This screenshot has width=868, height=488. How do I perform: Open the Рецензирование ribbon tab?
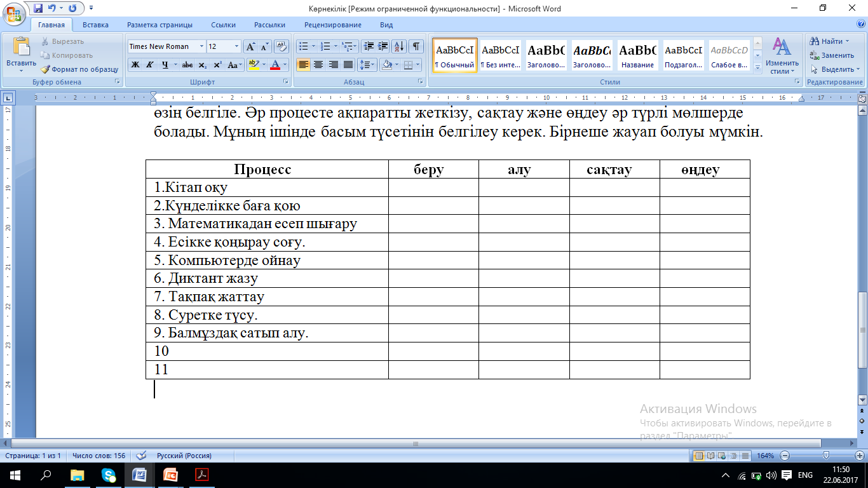[x=333, y=25]
